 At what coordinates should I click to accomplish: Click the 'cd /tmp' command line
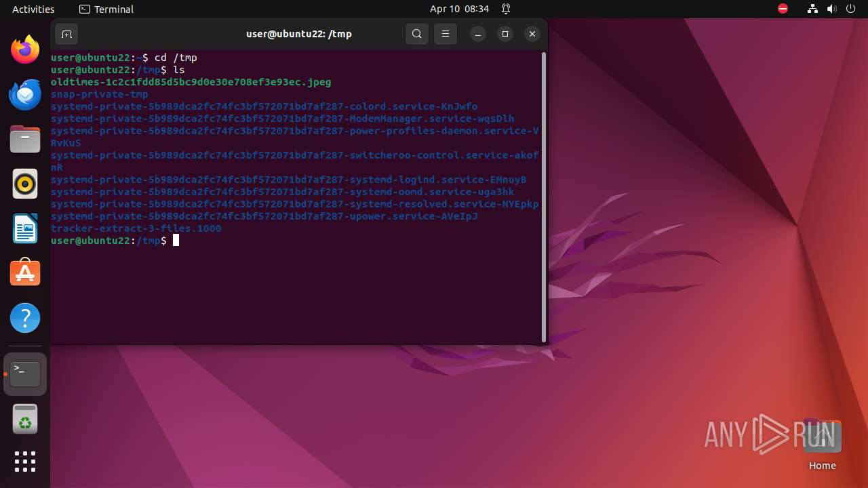[x=176, y=58]
